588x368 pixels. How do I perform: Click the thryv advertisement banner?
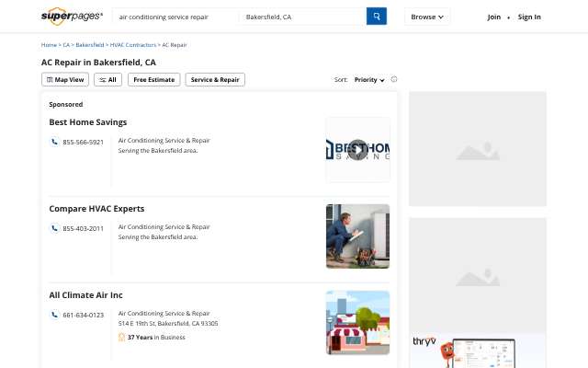point(478,351)
